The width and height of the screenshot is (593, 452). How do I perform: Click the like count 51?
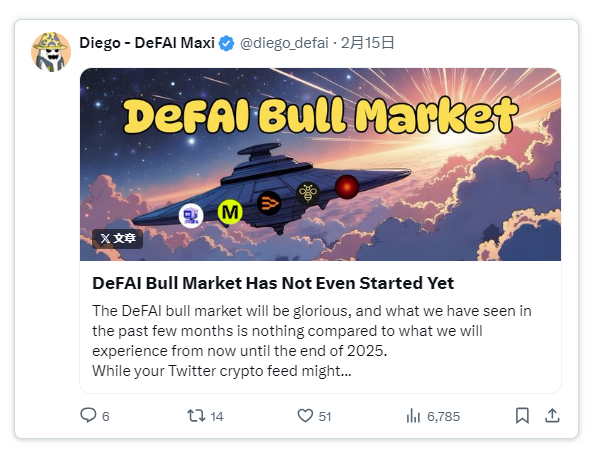point(325,416)
